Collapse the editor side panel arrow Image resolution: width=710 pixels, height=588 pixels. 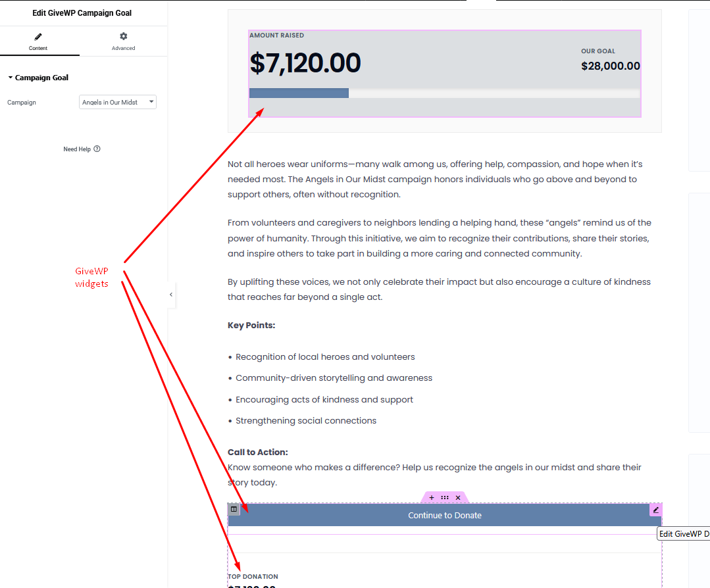pos(171,295)
